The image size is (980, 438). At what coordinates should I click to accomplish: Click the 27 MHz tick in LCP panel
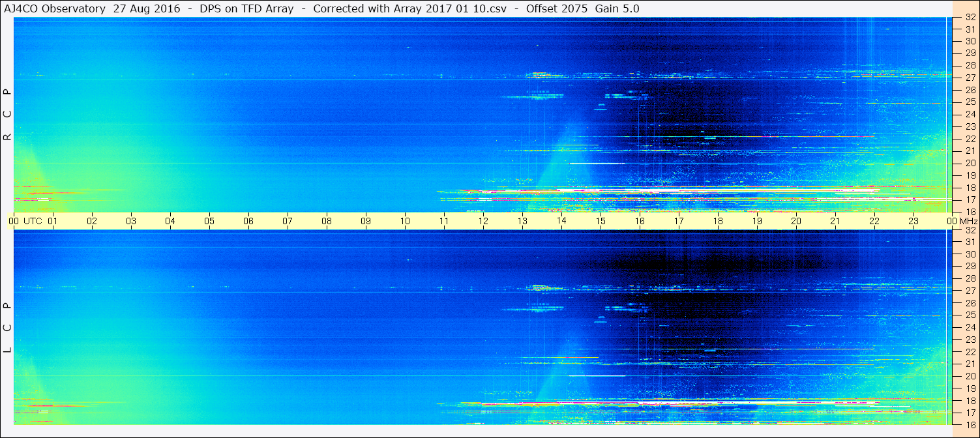click(x=970, y=291)
